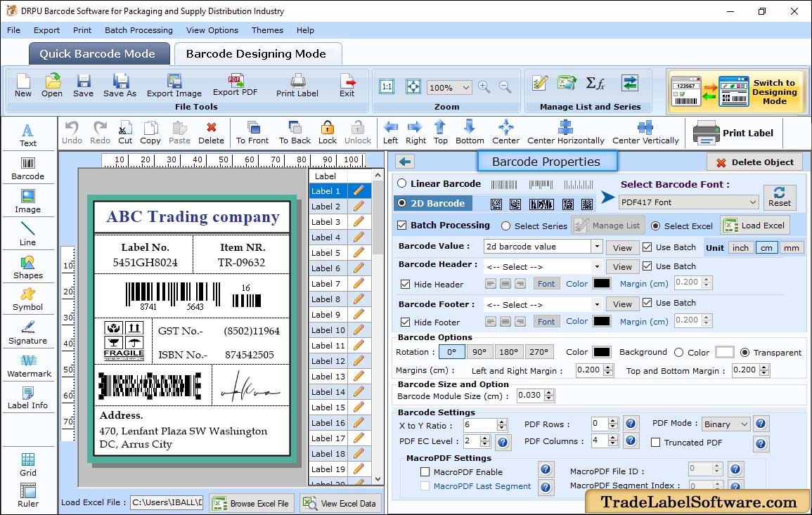Click Center Horizontally alignment icon
Image resolution: width=812 pixels, height=515 pixels.
click(x=565, y=133)
